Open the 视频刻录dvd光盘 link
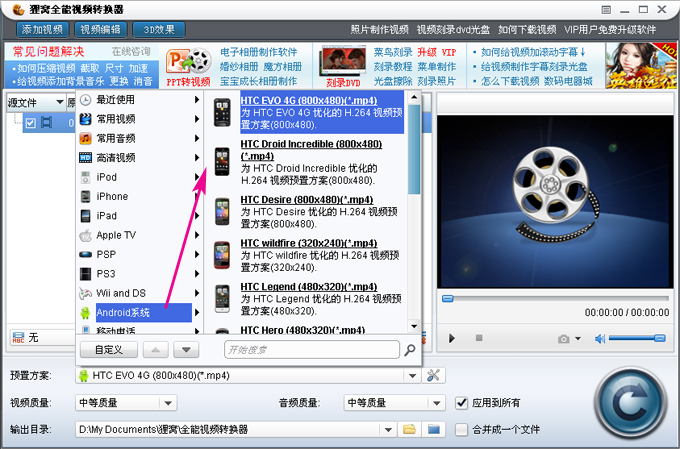Screen dimensions: 680x449 pyautogui.click(x=453, y=29)
